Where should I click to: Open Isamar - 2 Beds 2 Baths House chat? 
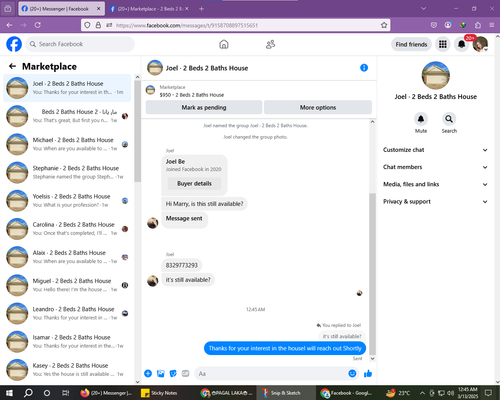click(67, 341)
